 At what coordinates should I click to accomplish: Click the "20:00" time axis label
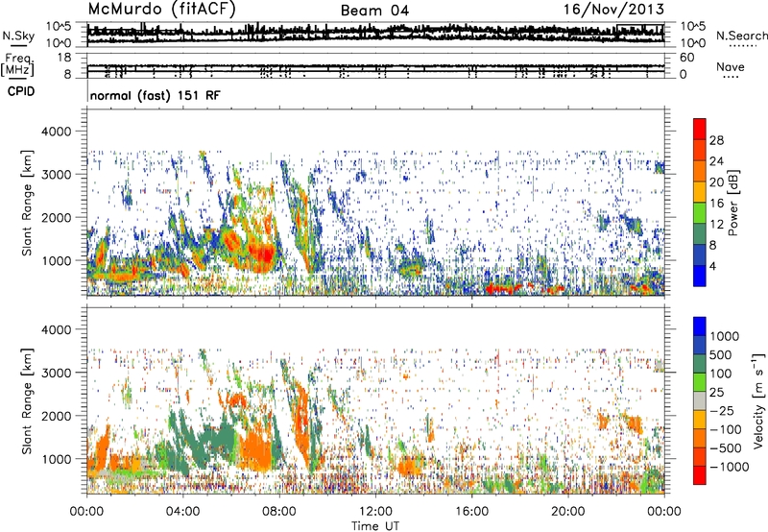(568, 512)
